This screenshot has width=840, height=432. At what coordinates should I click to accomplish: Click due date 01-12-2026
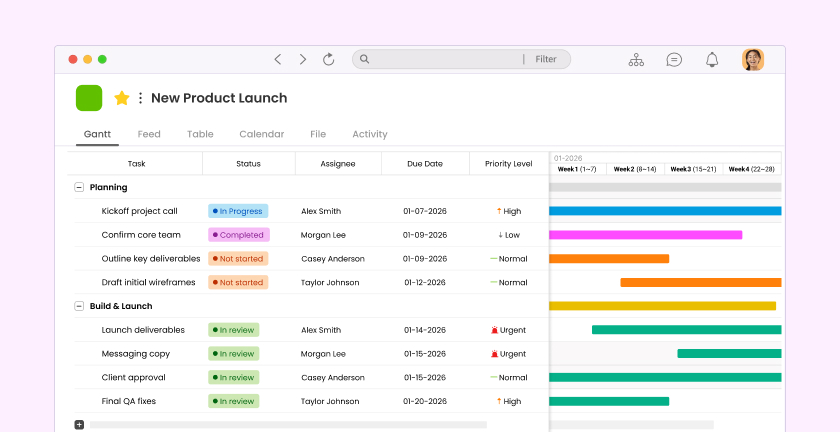425,282
